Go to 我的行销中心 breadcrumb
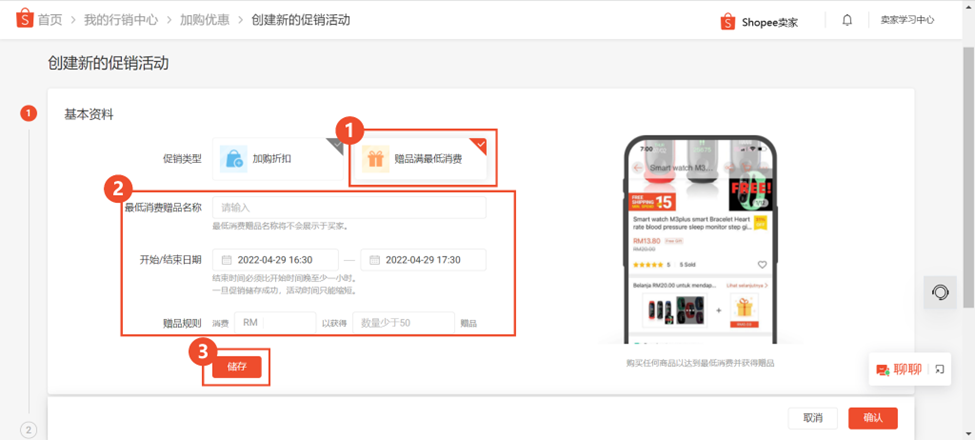Viewport: 975px width, 440px height. pos(121,20)
